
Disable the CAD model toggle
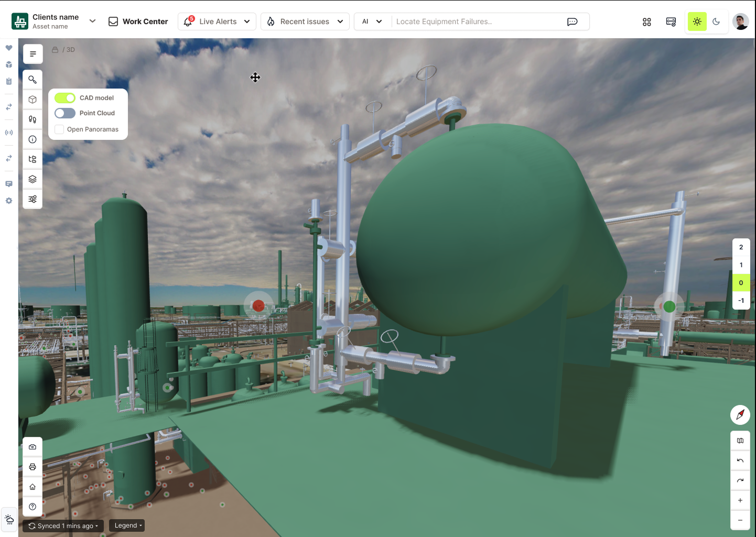pyautogui.click(x=65, y=98)
